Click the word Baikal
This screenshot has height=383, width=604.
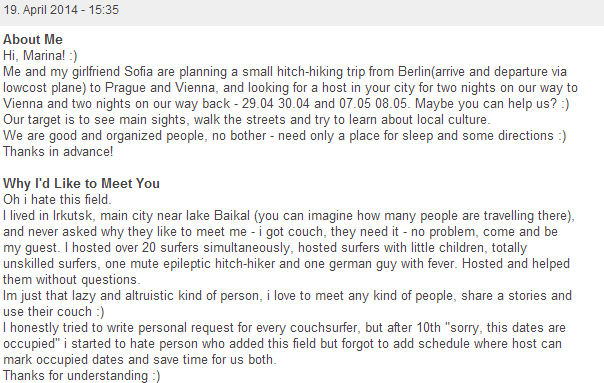tap(232, 215)
